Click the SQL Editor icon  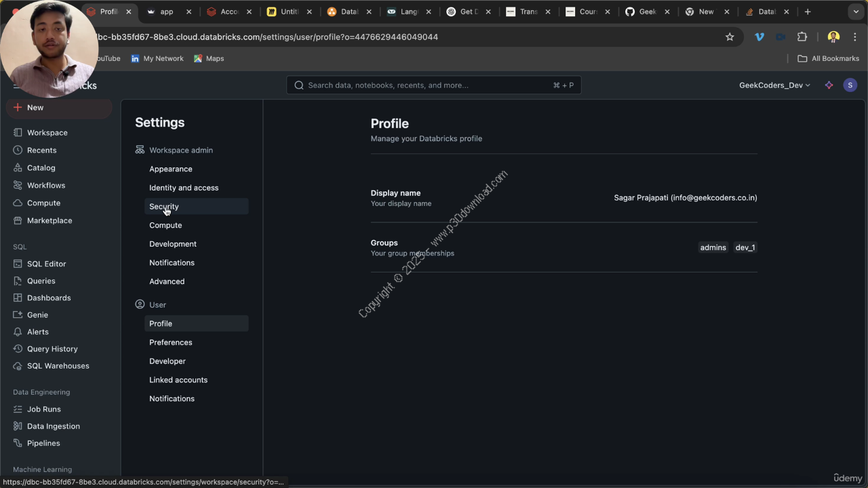pyautogui.click(x=18, y=264)
